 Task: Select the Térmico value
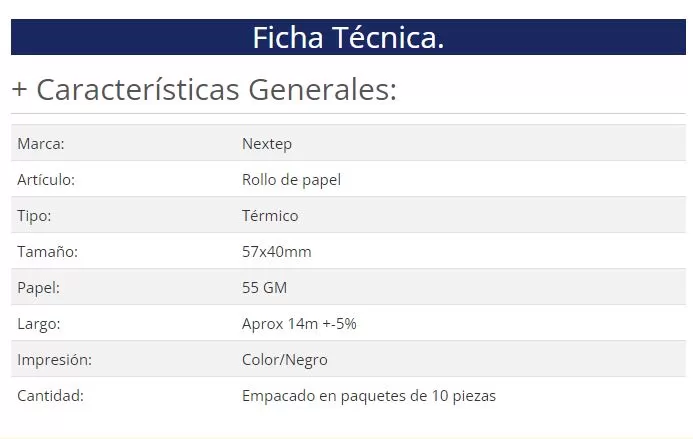point(270,216)
